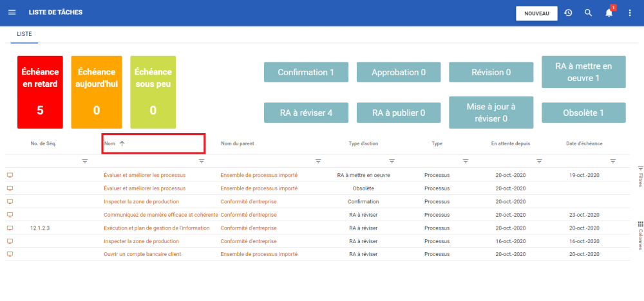Open Conformité d'entreprise in the 12.1.2.3 row
Screen dimensions: 644x301
pyautogui.click(x=249, y=228)
